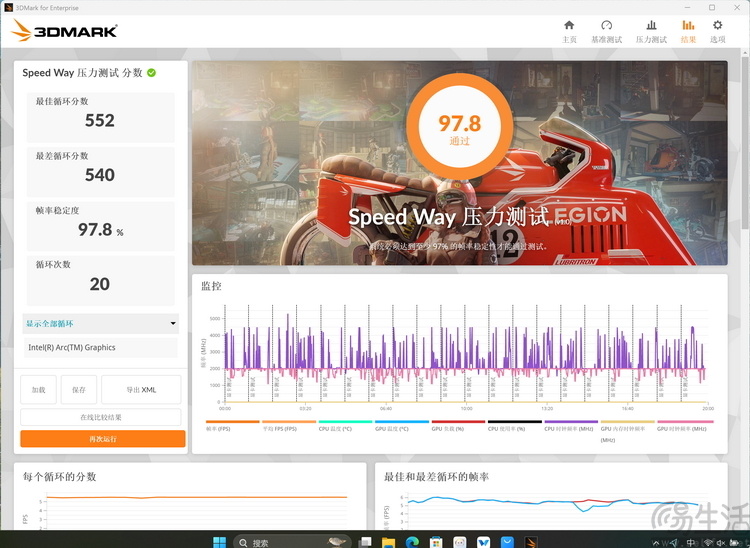
Task: Click the 每个循环的分数 chart heading
Action: click(x=59, y=477)
